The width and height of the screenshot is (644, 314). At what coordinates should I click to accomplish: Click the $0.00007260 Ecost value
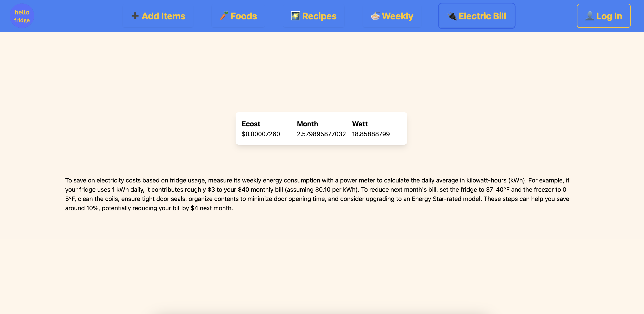coord(261,134)
